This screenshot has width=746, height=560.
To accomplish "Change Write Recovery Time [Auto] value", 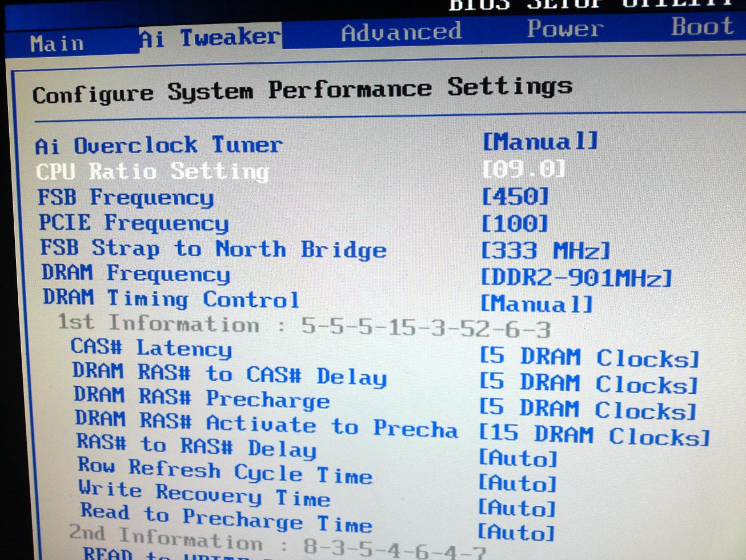I will (516, 508).
